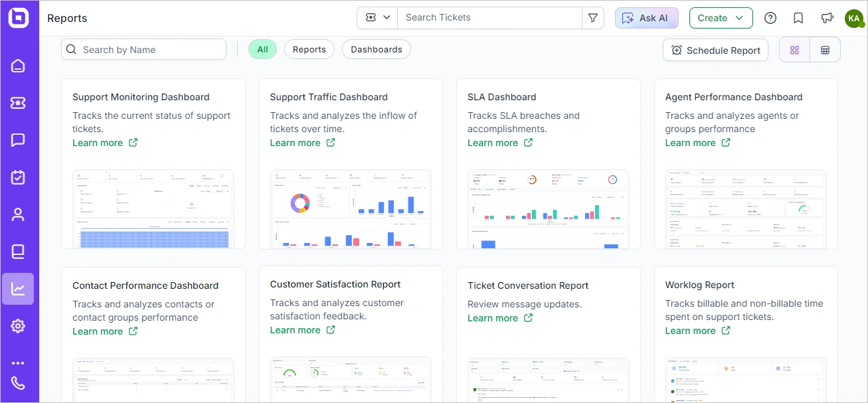Switch to card grid view
This screenshot has height=403, width=868.
(794, 50)
